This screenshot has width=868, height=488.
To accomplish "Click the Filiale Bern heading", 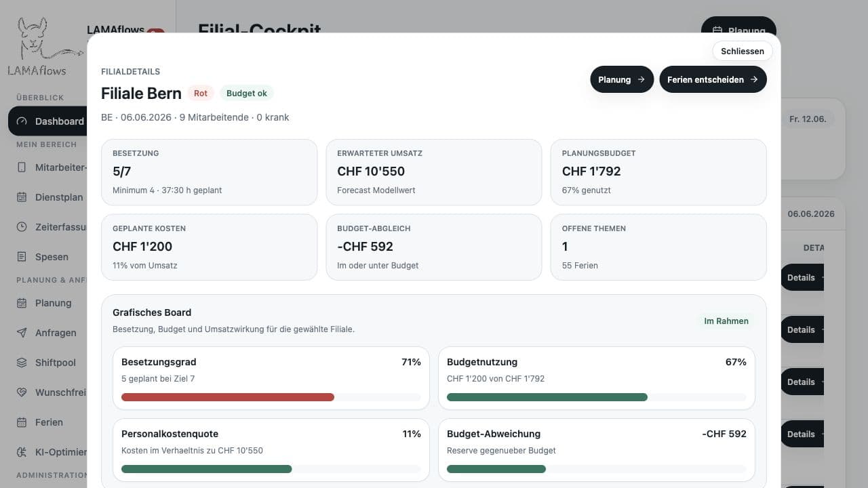I will pyautogui.click(x=141, y=94).
